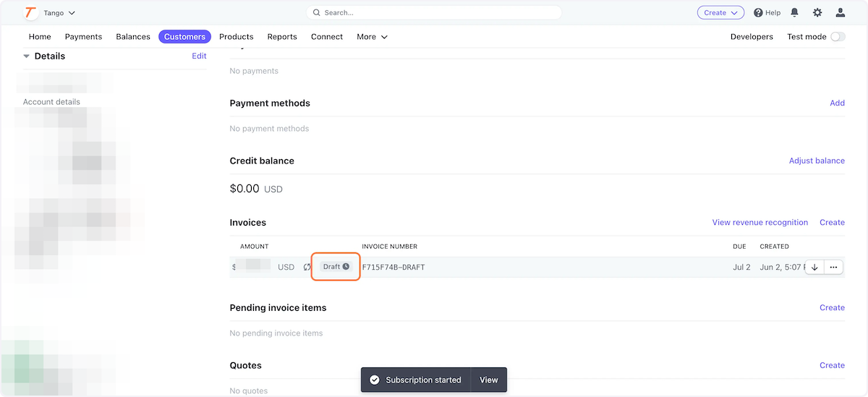Click Adjust balance link
868x397 pixels.
(x=817, y=161)
